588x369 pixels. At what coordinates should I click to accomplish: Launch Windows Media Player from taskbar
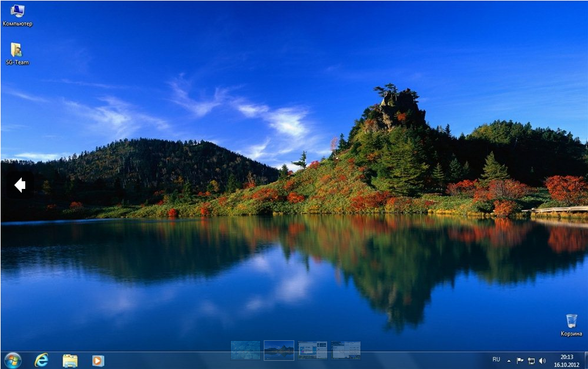[98, 361]
